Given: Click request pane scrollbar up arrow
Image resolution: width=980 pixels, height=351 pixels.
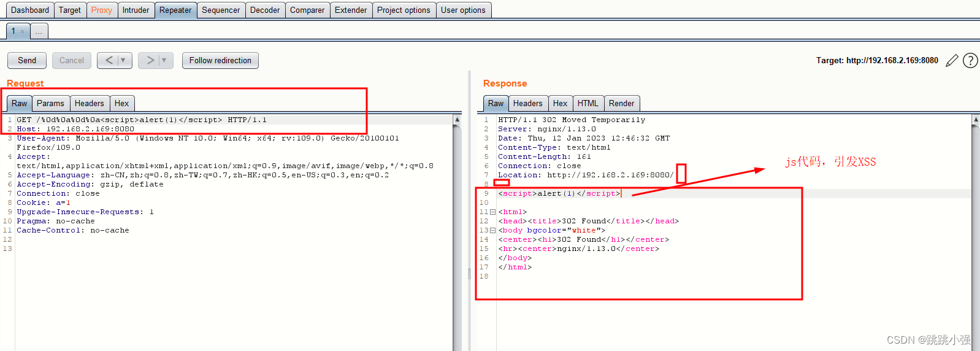Looking at the screenshot, I should [457, 120].
